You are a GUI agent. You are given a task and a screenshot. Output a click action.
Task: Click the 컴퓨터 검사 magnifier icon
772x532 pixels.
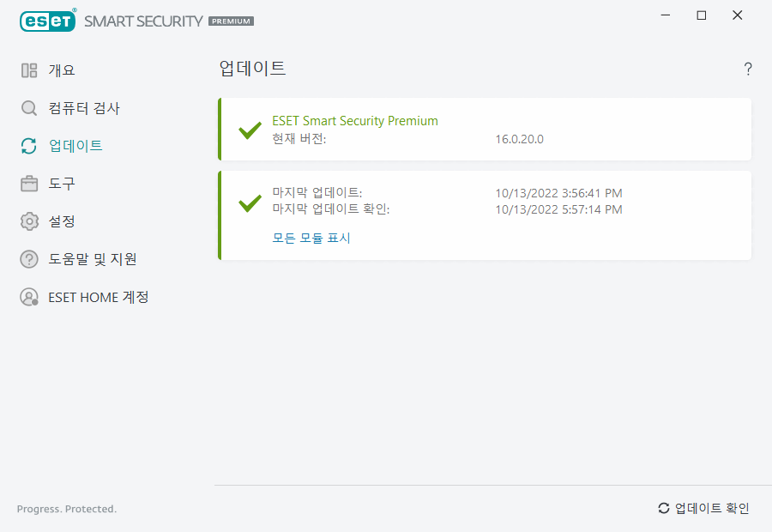coord(28,108)
